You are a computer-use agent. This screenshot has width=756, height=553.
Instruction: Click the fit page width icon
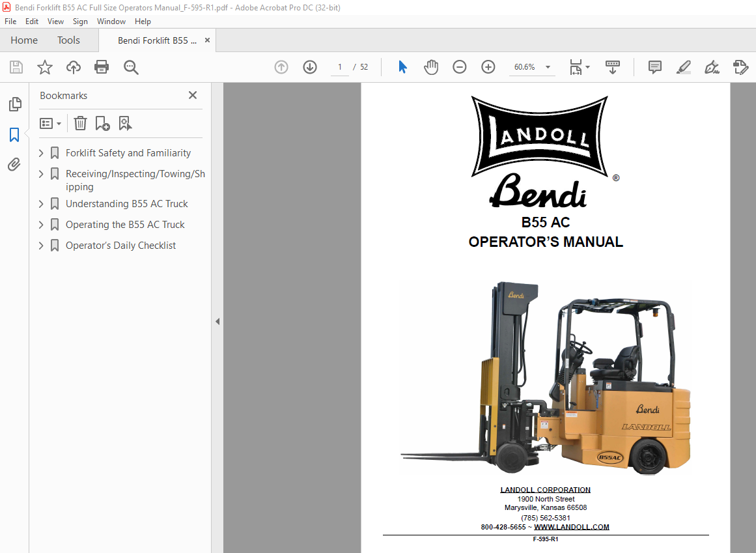click(576, 67)
